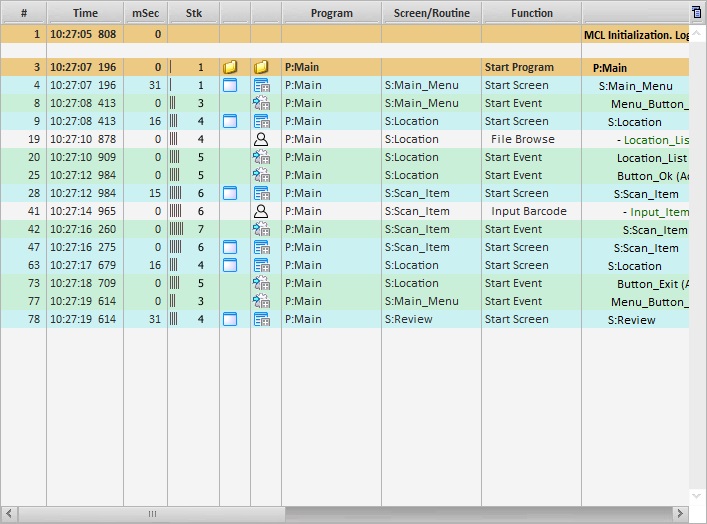Select the MCL Initialization row 1
The width and height of the screenshot is (707, 524).
click(x=300, y=34)
